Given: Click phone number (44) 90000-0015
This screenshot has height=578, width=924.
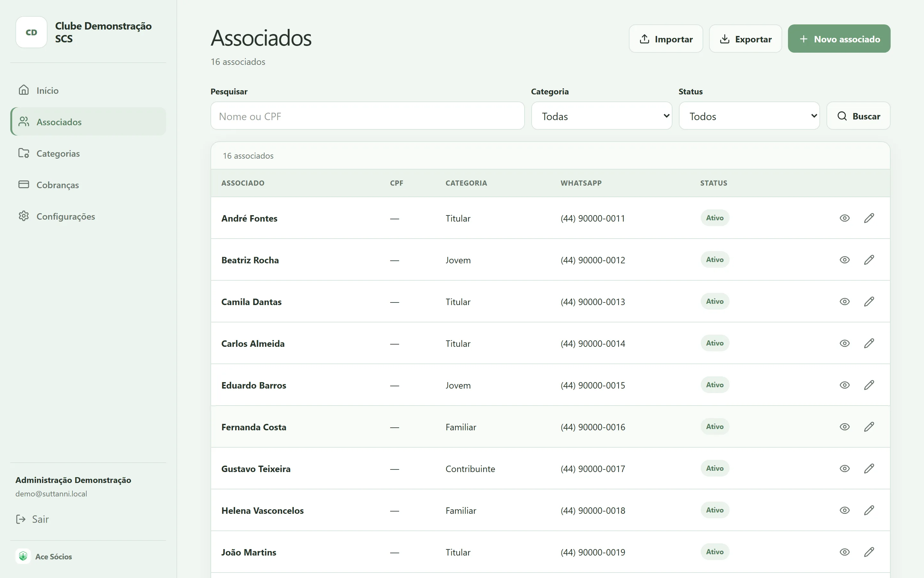Looking at the screenshot, I should [x=593, y=385].
